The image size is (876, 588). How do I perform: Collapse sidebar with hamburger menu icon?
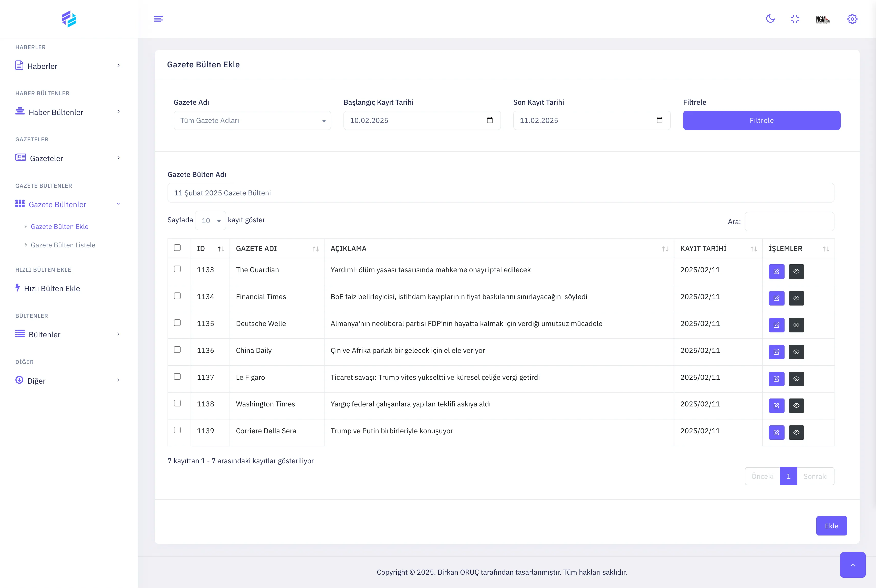click(x=158, y=19)
